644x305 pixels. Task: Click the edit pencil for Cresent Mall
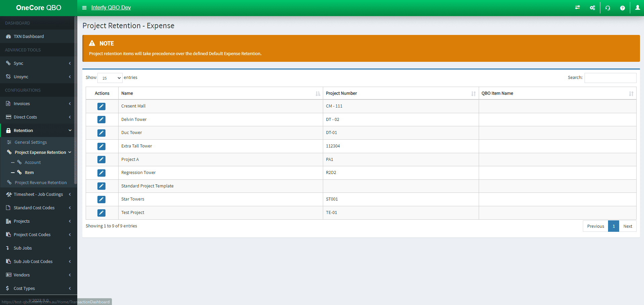click(101, 106)
